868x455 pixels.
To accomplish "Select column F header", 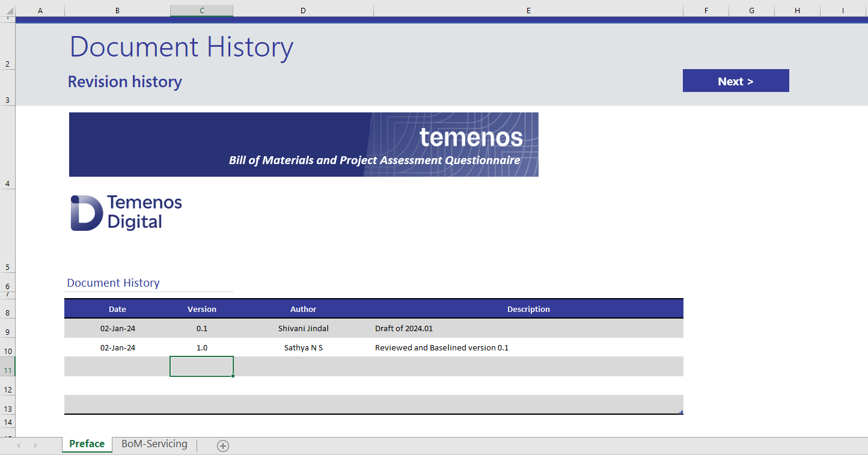I will click(x=706, y=10).
